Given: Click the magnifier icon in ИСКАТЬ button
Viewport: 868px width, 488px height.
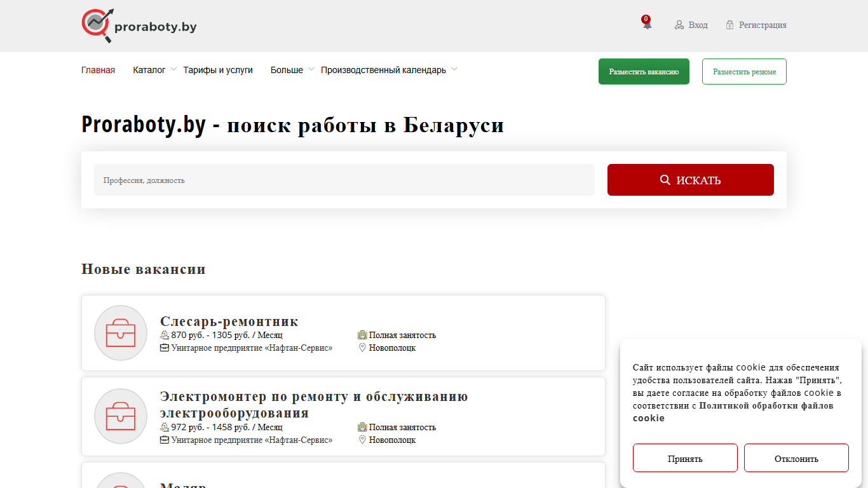Looking at the screenshot, I should pyautogui.click(x=665, y=180).
